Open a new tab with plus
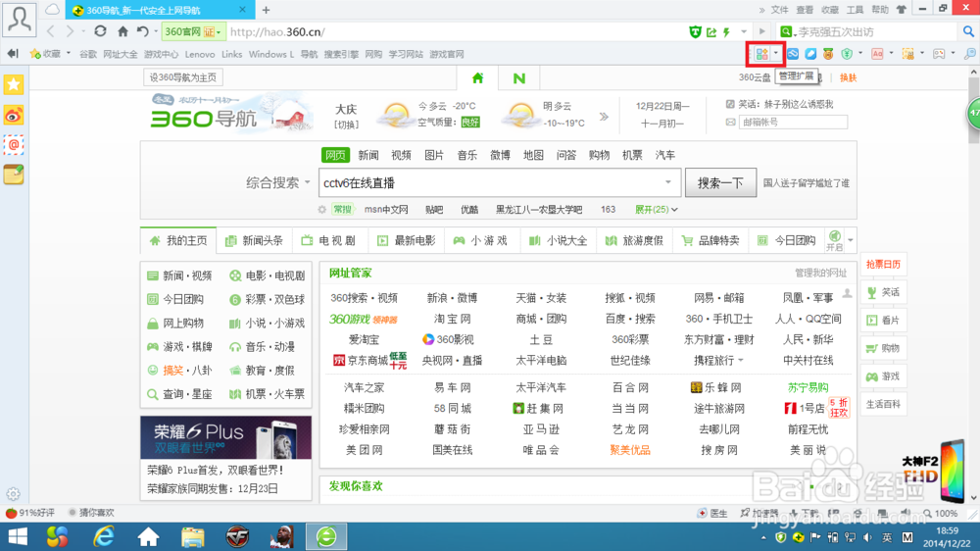Screen dimensions: 980x551 tap(267, 10)
